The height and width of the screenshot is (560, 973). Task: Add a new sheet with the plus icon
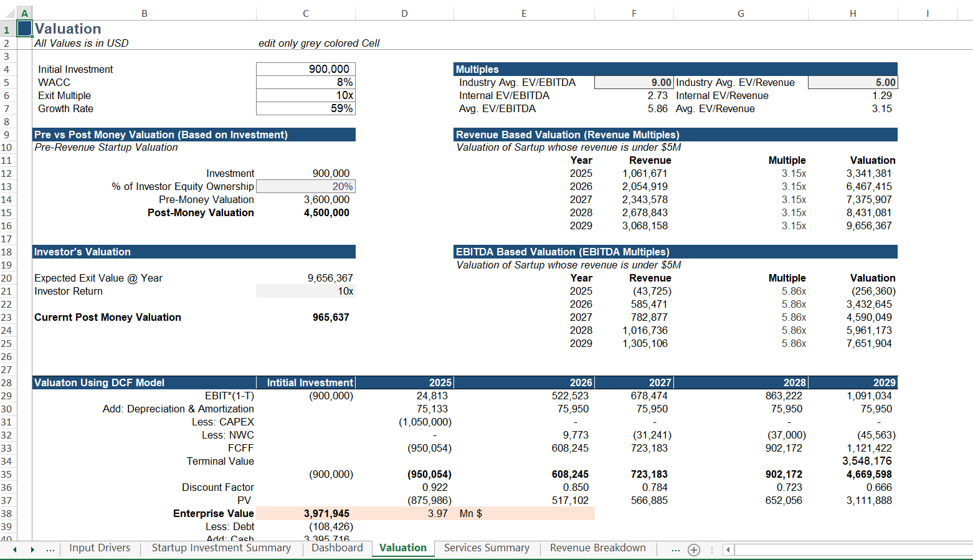point(694,549)
